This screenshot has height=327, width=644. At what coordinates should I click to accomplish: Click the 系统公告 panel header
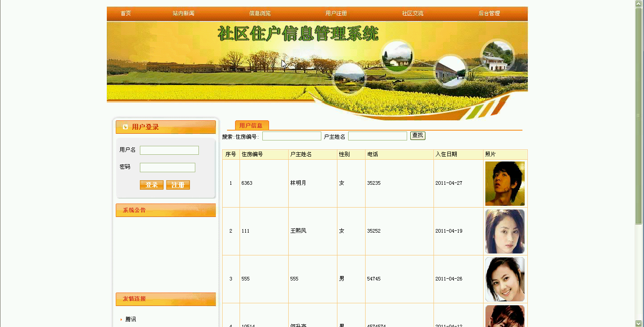(166, 210)
